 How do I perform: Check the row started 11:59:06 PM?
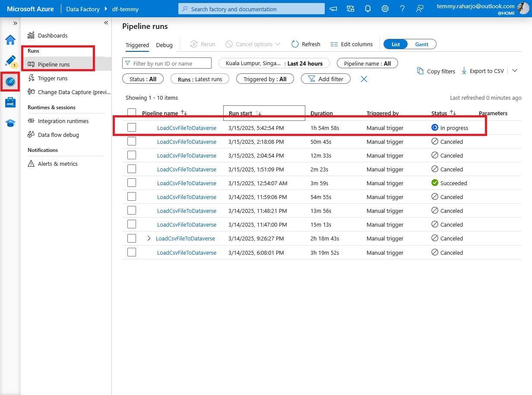[132, 196]
